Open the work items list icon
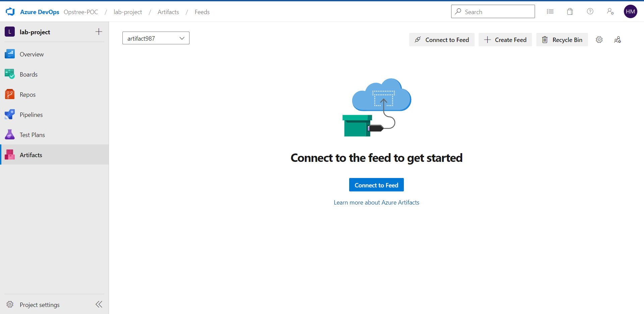 tap(550, 12)
